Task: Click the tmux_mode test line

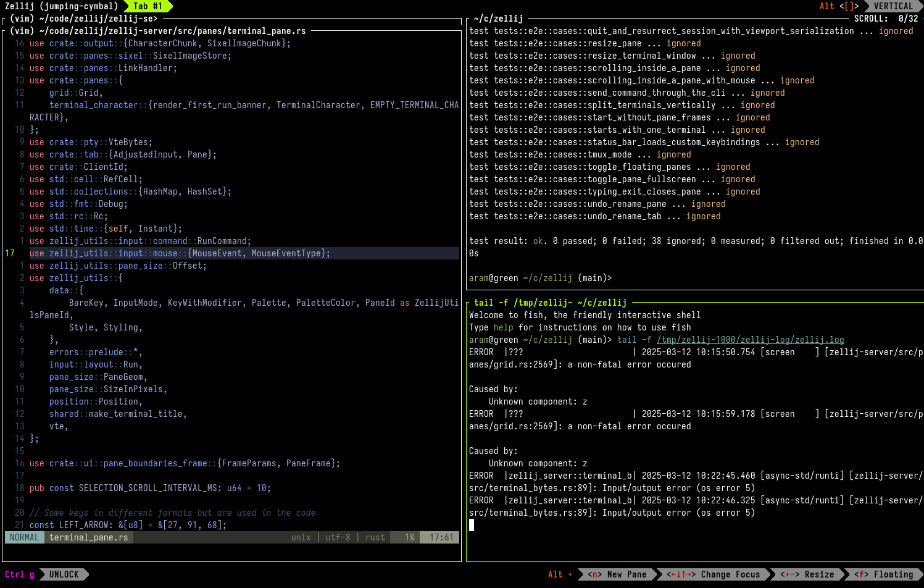Action: [580, 154]
